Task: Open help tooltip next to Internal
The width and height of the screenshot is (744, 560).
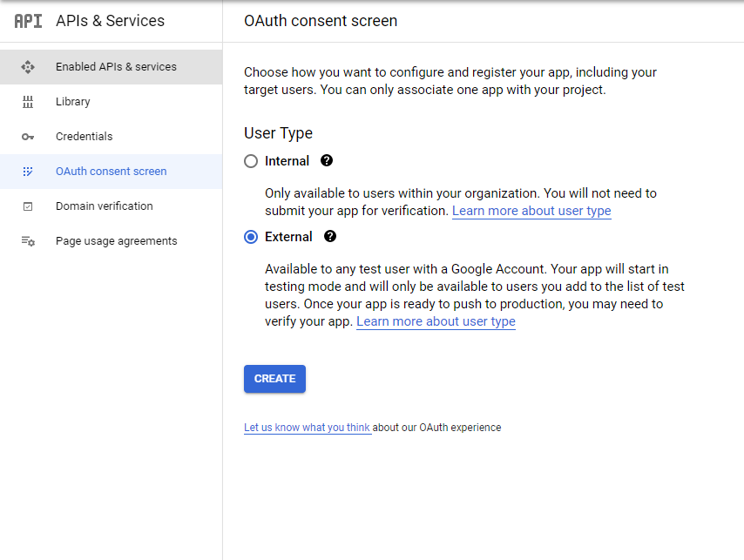Action: (x=327, y=161)
